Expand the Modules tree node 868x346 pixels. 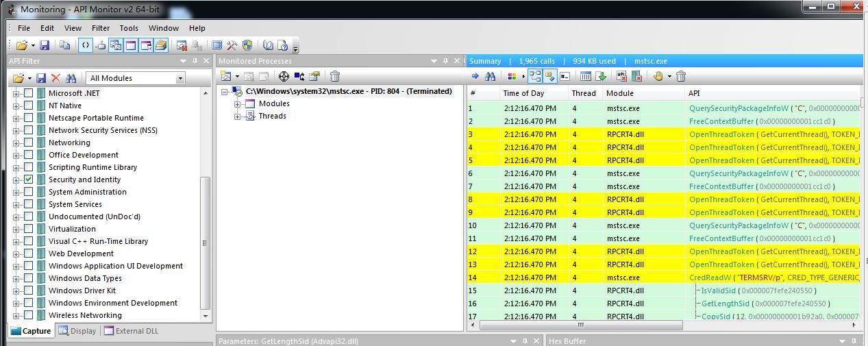coord(238,104)
